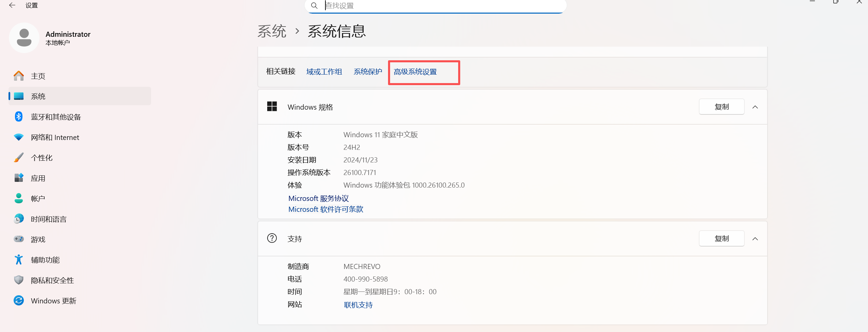The width and height of the screenshot is (868, 332).
Task: Go to 网络和 Internet settings
Action: click(x=80, y=137)
